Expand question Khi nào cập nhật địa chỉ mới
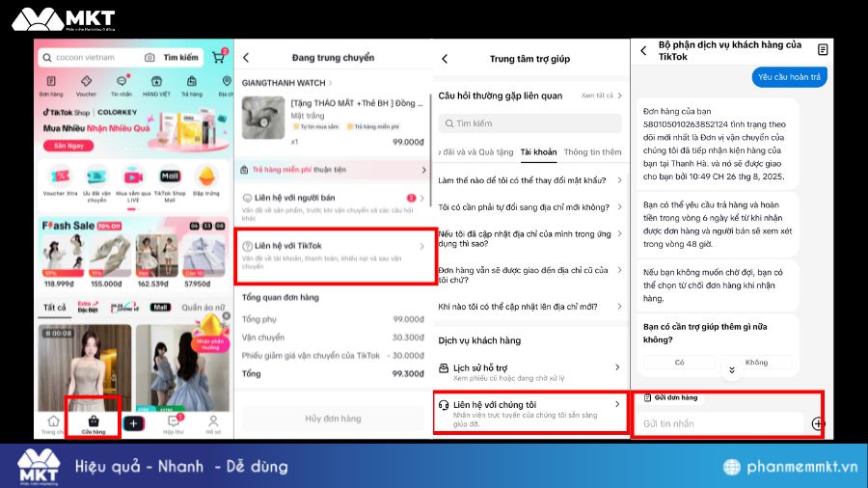Screen dimensions: 868x488 529,307
